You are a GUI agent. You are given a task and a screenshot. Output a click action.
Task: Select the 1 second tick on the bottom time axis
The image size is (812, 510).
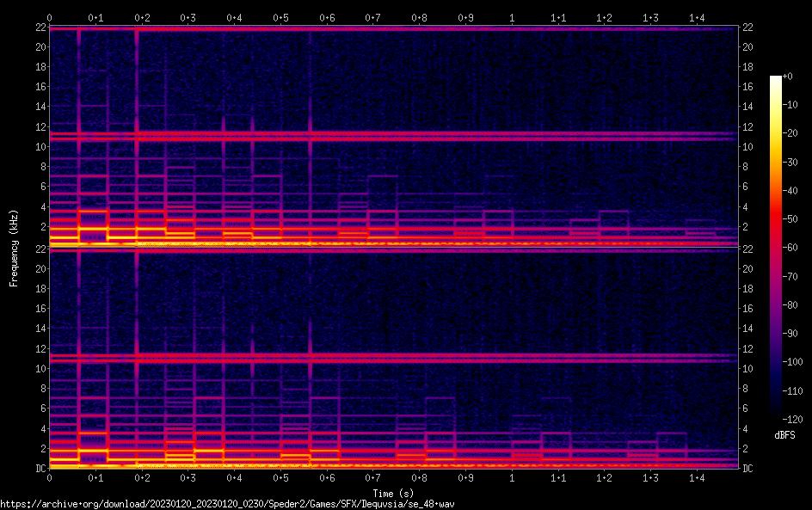pyautogui.click(x=512, y=477)
